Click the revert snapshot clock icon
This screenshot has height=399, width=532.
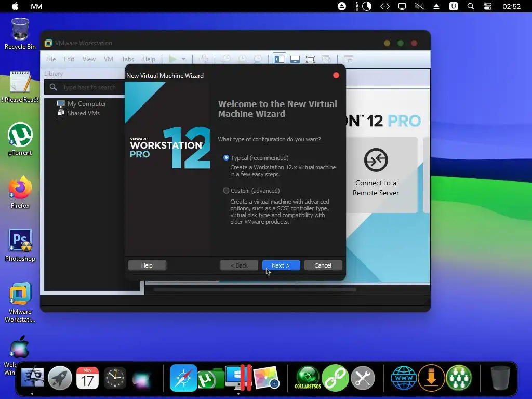coord(242,59)
